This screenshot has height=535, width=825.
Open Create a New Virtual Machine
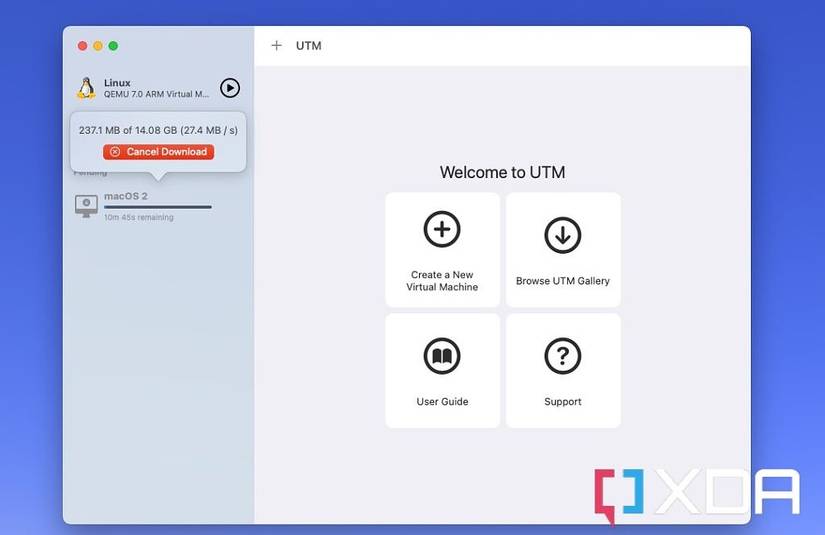pos(442,250)
